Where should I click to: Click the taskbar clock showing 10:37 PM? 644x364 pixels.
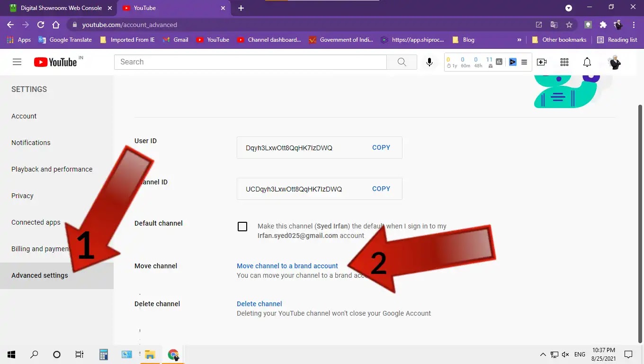pyautogui.click(x=603, y=354)
